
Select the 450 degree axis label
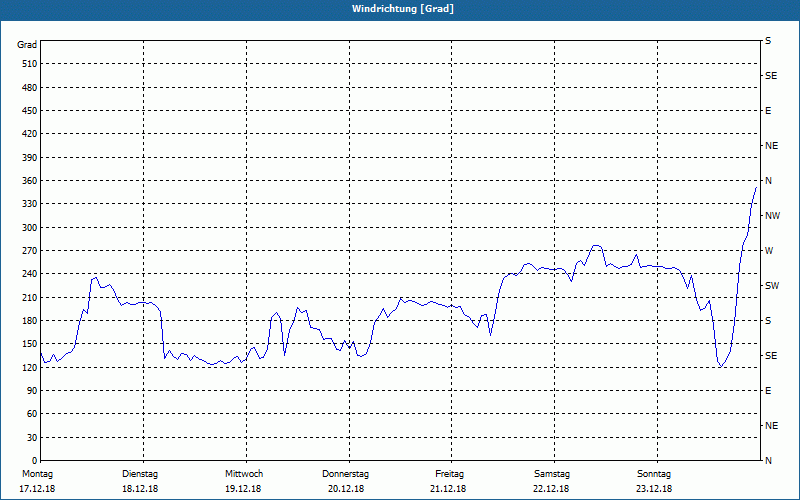[x=30, y=111]
